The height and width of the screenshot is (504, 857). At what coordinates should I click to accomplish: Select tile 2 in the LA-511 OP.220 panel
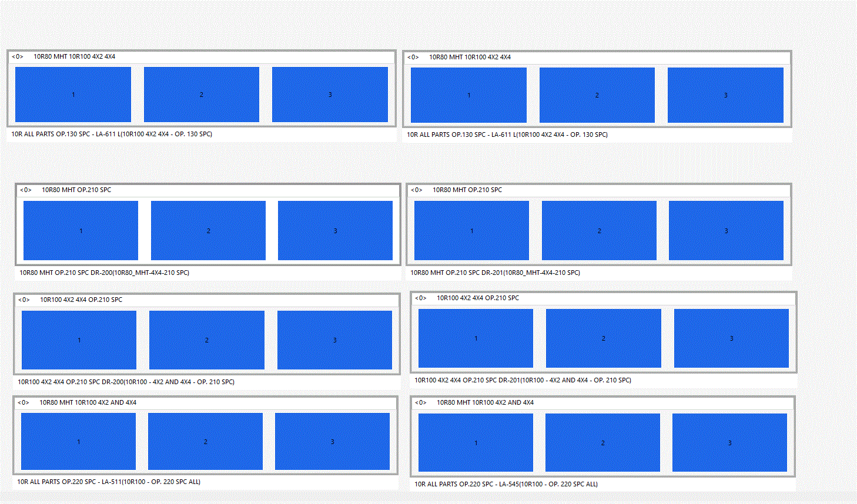[205, 441]
